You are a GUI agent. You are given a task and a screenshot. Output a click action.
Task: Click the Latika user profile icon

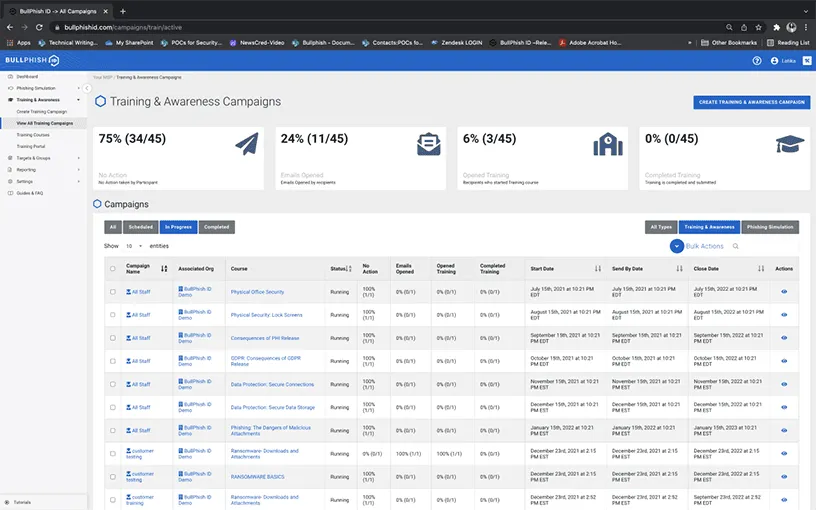coord(775,61)
